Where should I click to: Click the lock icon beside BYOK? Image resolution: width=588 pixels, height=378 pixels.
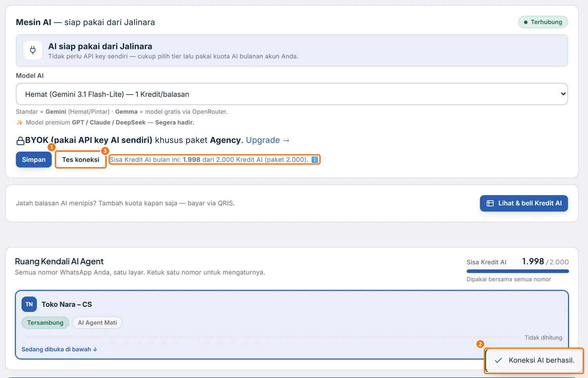coord(20,141)
